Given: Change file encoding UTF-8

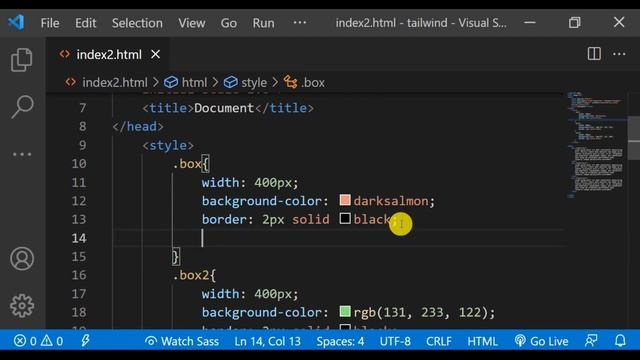Looking at the screenshot, I should coord(395,341).
